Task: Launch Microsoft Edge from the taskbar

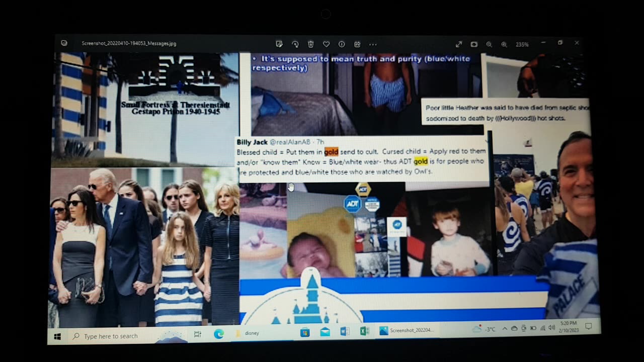Action: click(x=218, y=334)
